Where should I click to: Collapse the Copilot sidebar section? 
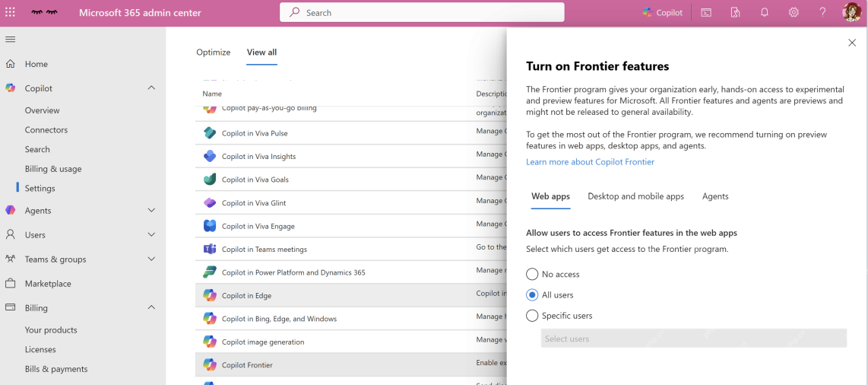click(x=151, y=87)
